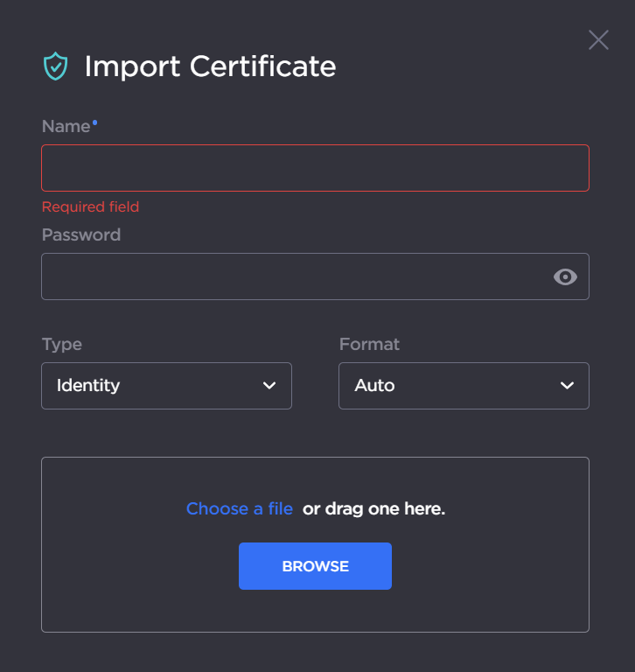635x672 pixels.
Task: Click the Name field label
Action: point(66,127)
